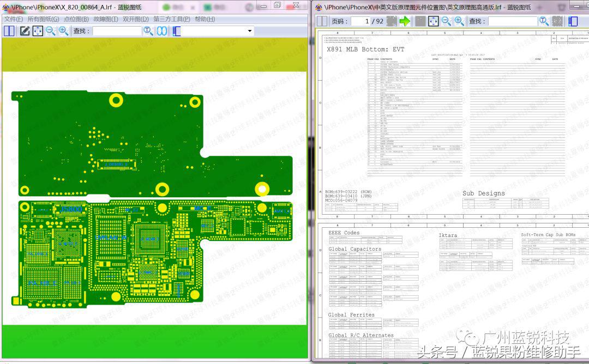Click the blue double-ring icon in left toolbar
This screenshot has width=589, height=364.
[162, 31]
